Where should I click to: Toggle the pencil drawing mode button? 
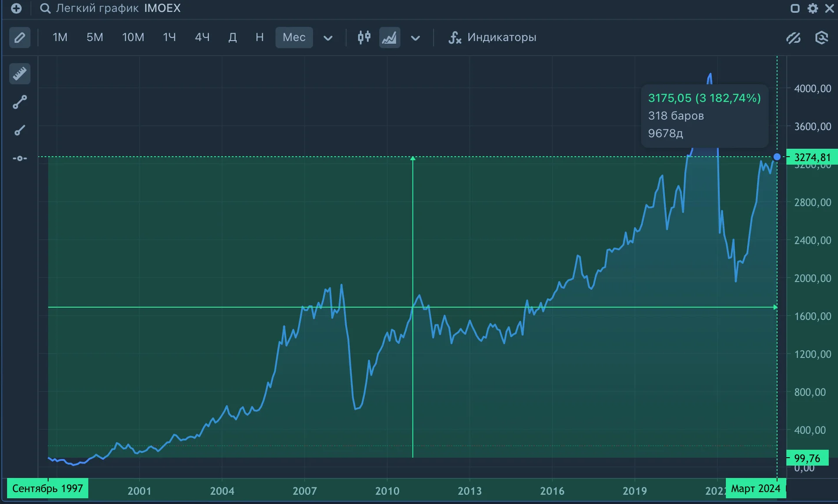[20, 38]
